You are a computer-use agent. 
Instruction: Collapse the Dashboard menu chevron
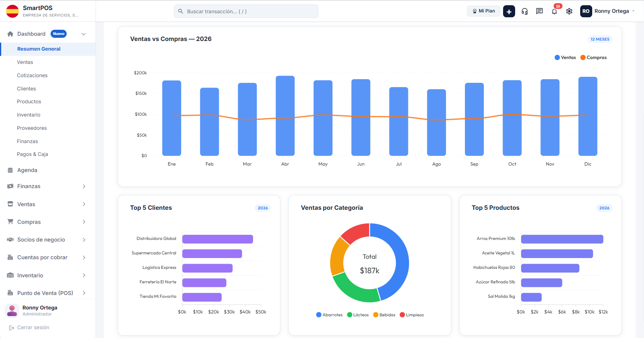click(x=84, y=34)
